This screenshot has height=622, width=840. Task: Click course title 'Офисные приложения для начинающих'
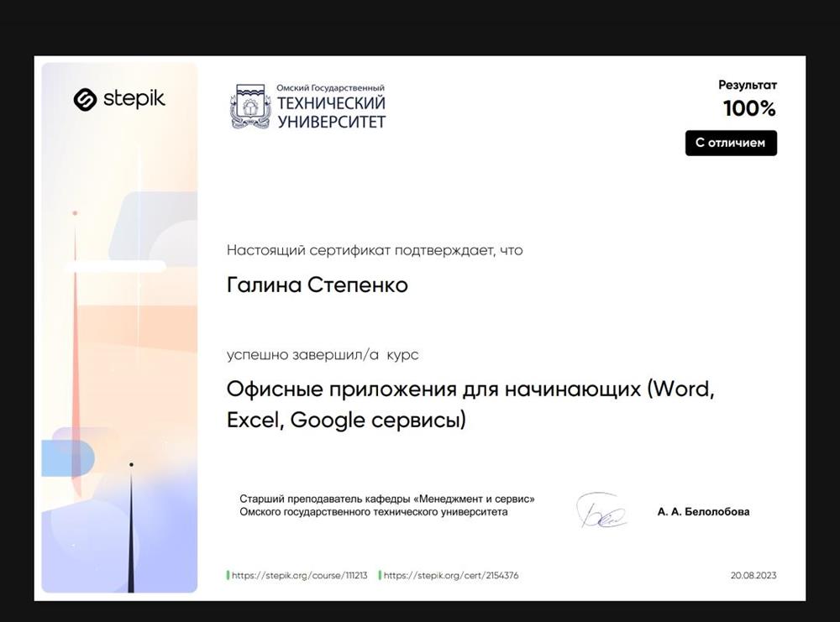coord(433,389)
